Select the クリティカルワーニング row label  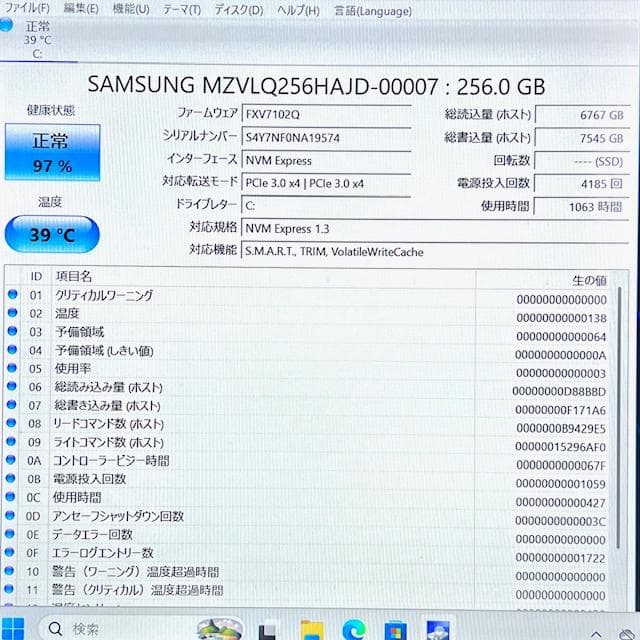point(104,295)
